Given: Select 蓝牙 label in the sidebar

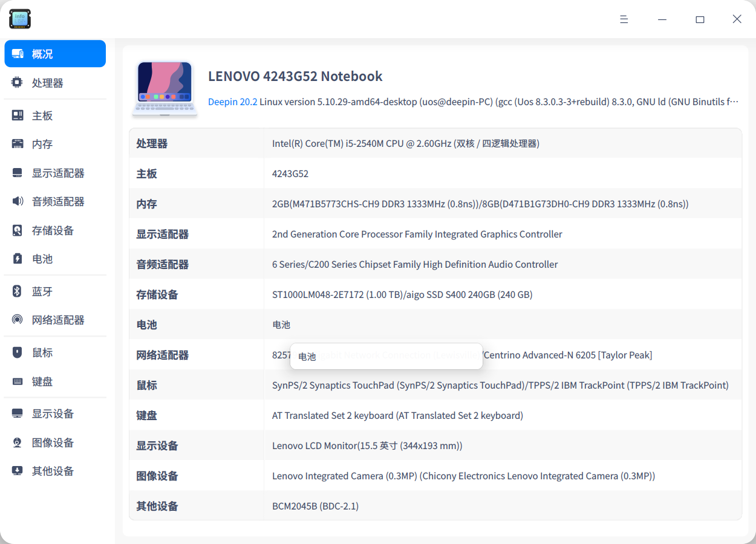Looking at the screenshot, I should point(42,291).
